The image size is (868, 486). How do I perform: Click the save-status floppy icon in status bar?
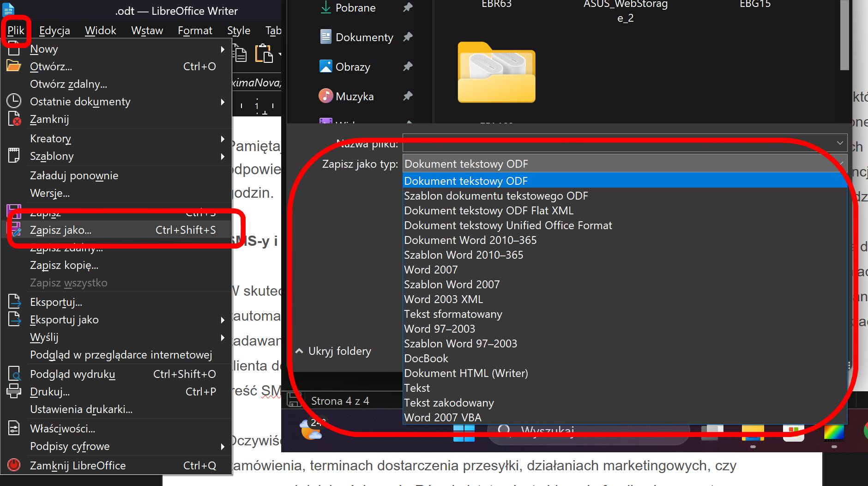294,400
